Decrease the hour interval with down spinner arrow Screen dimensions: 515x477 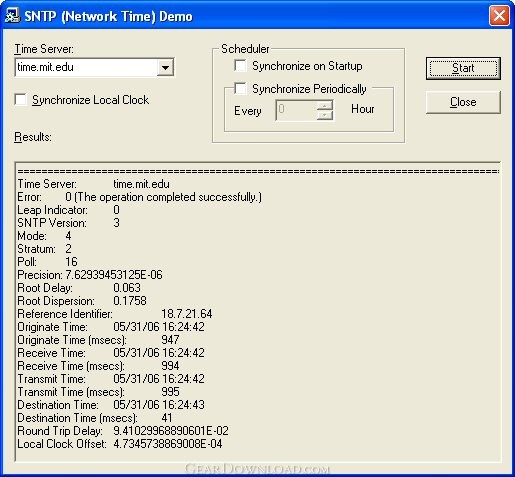tap(324, 115)
